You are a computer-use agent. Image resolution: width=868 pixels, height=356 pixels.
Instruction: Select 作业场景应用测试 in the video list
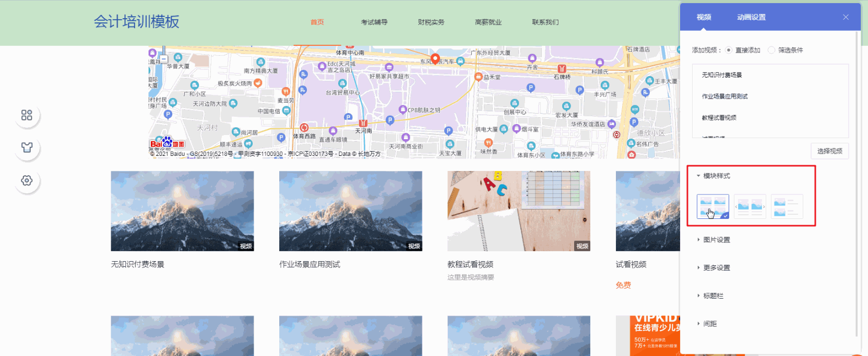(x=725, y=96)
